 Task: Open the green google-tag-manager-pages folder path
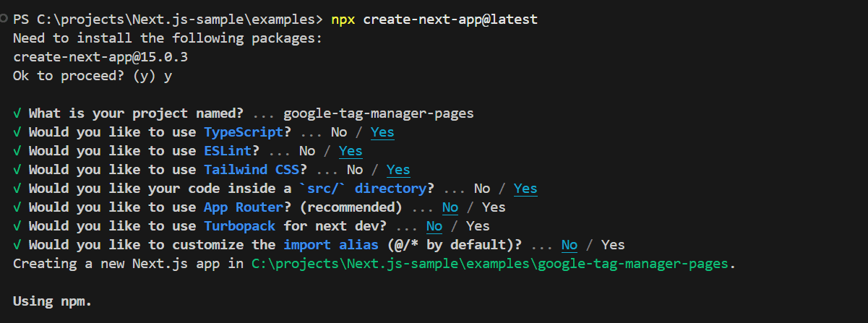click(493, 264)
